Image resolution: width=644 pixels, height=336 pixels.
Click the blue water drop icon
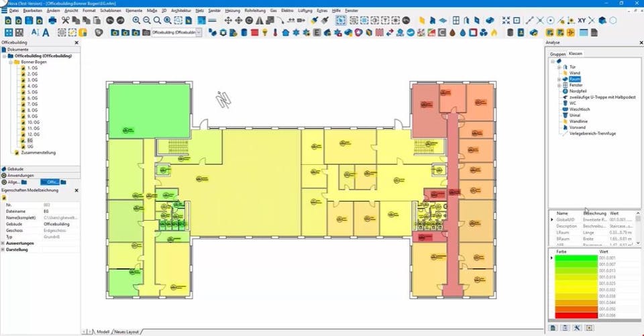463,32
